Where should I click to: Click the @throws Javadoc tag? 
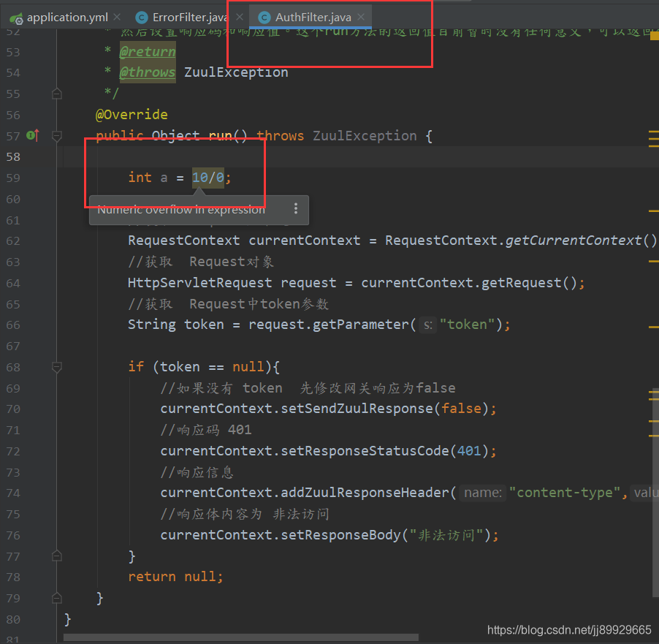coord(148,72)
